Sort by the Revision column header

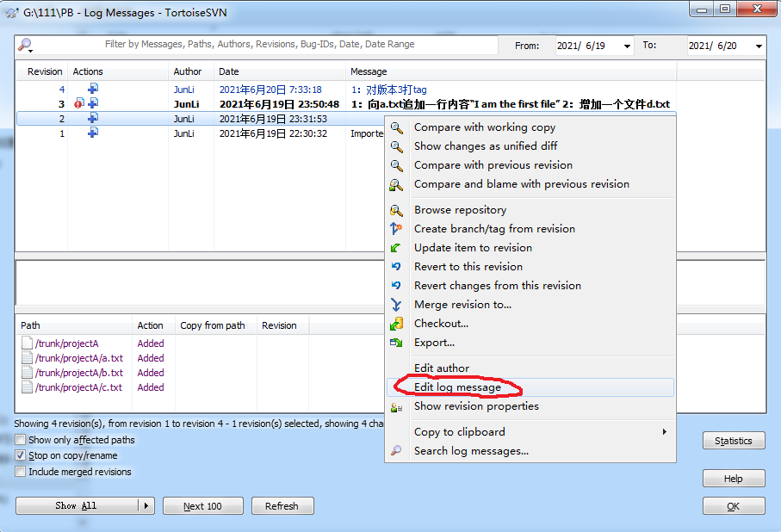[x=42, y=71]
